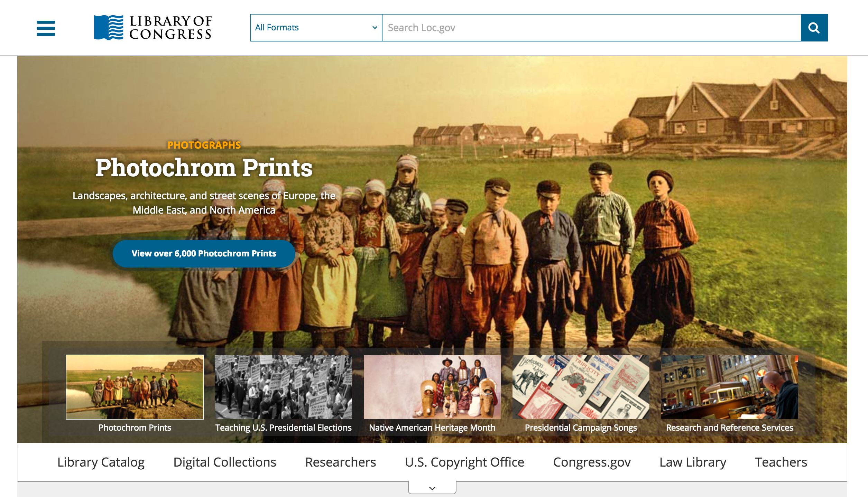Image resolution: width=868 pixels, height=497 pixels.
Task: Visit U.S. Copyright Office link
Action: pos(464,462)
